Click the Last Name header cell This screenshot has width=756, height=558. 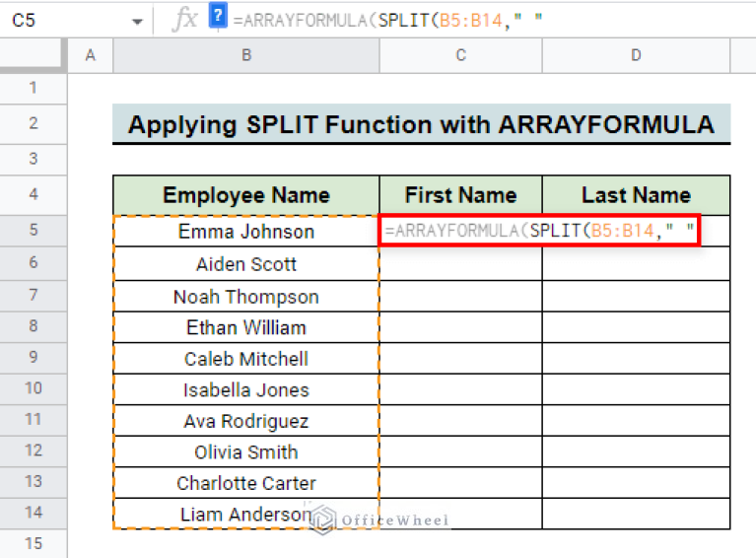636,195
